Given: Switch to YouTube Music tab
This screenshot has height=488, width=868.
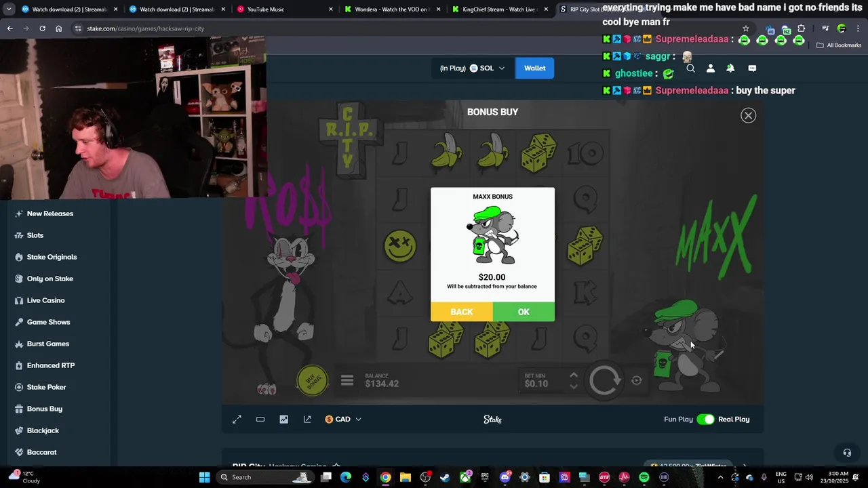Looking at the screenshot, I should pyautogui.click(x=285, y=9).
